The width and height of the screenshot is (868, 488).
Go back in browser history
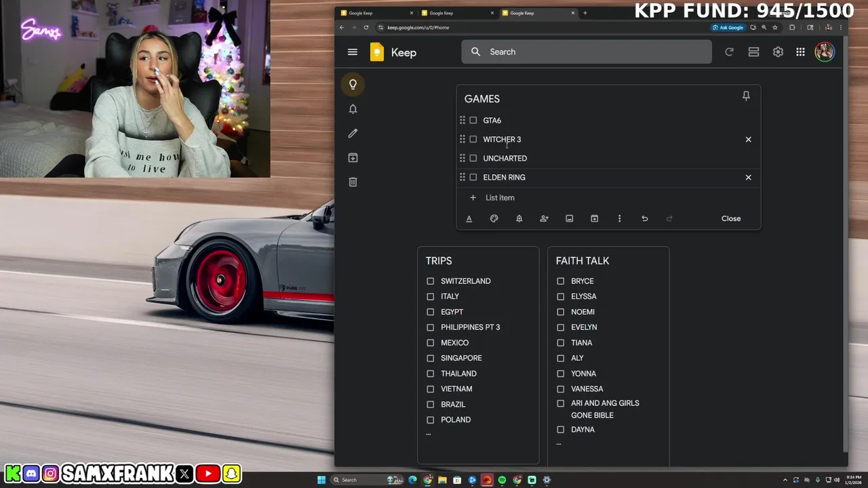(x=342, y=28)
